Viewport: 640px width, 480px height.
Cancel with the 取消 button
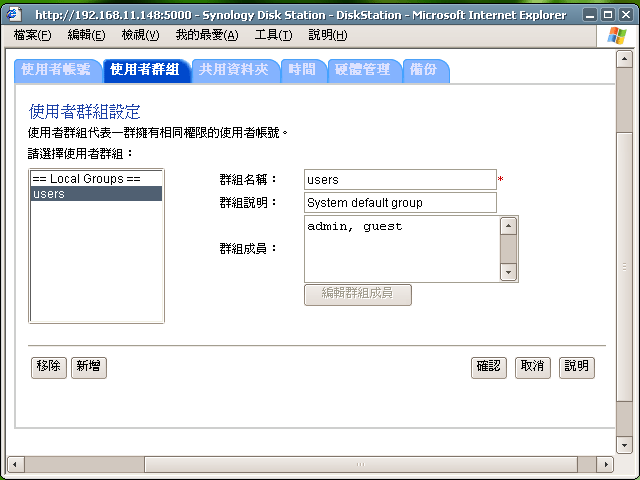click(x=533, y=367)
